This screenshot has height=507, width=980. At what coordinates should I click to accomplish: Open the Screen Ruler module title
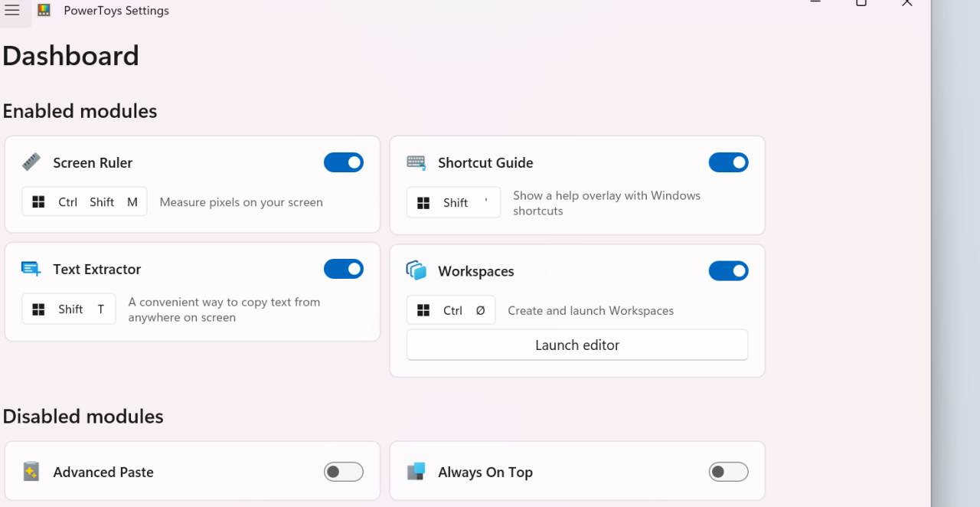click(x=93, y=163)
